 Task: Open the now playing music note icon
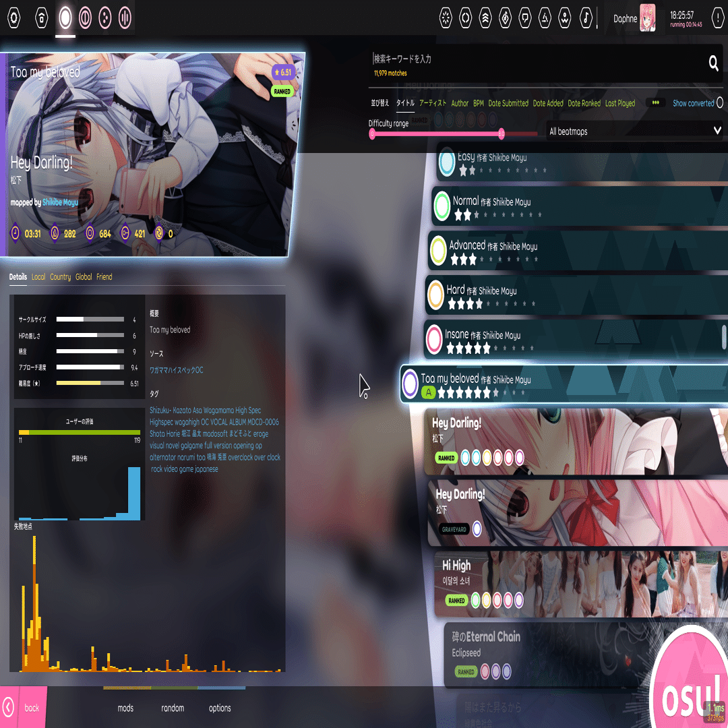click(586, 18)
